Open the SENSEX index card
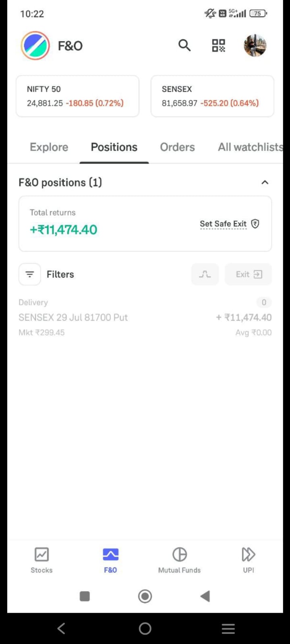This screenshot has width=290, height=644. tap(212, 96)
